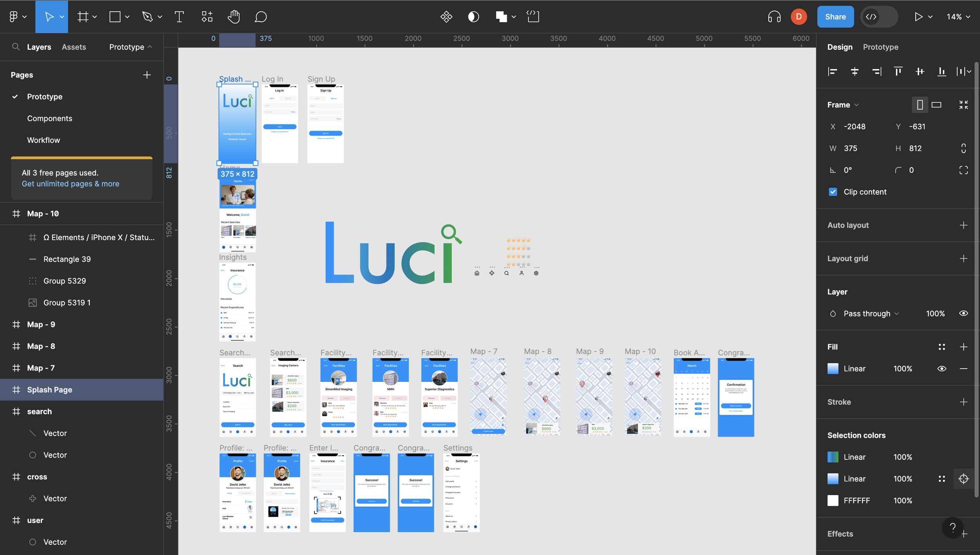Screen dimensions: 980x555
Task: Uncheck the Clip content checkbox
Action: (833, 192)
